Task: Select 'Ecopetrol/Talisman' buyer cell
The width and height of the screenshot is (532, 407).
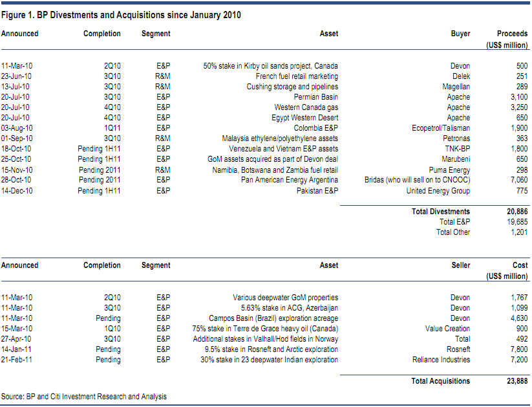Action: (441, 128)
